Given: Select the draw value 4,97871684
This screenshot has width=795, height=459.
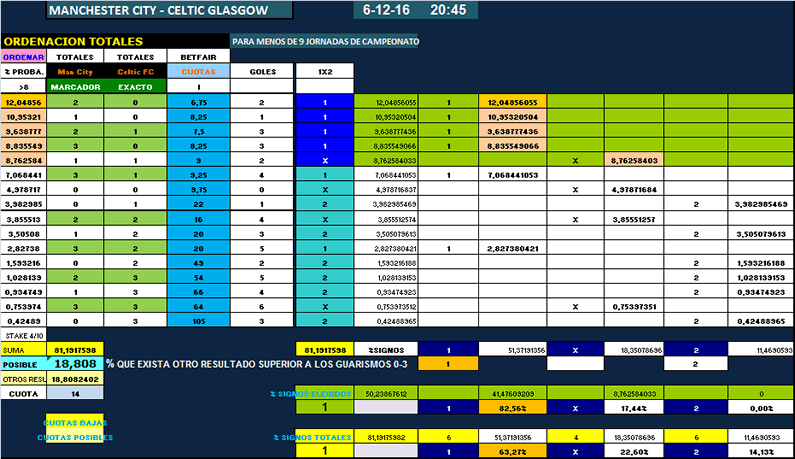Looking at the screenshot, I should pyautogui.click(x=634, y=190).
